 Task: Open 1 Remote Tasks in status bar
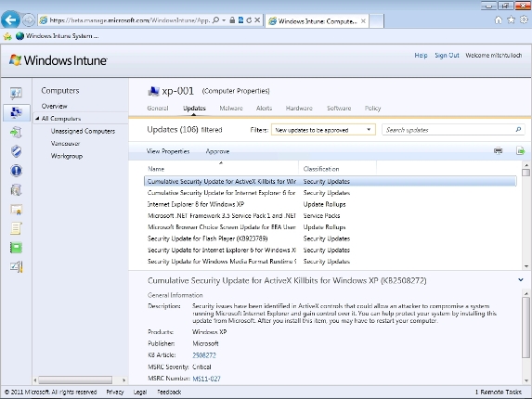[x=498, y=392]
